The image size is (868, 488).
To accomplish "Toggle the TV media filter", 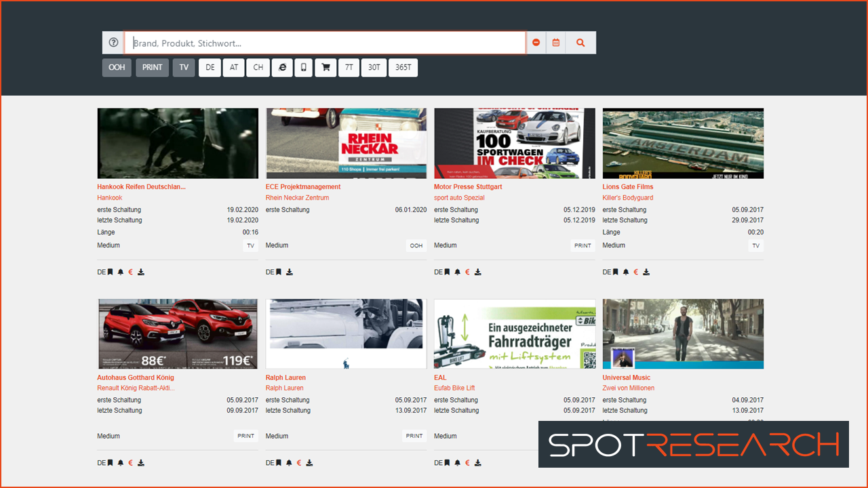I will [184, 68].
